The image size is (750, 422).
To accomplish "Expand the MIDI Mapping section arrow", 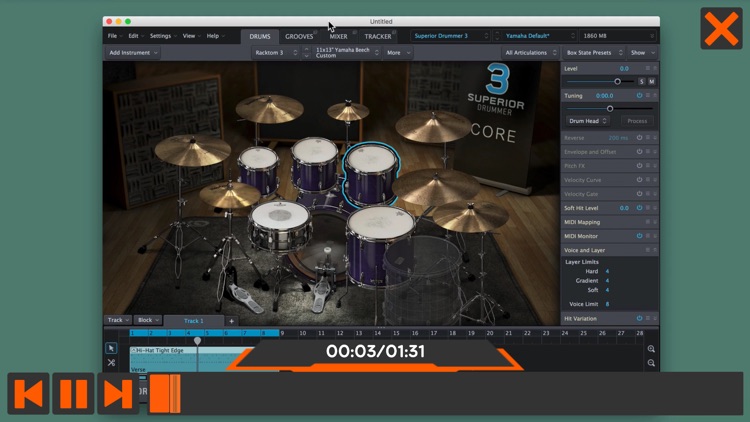I will (x=655, y=222).
